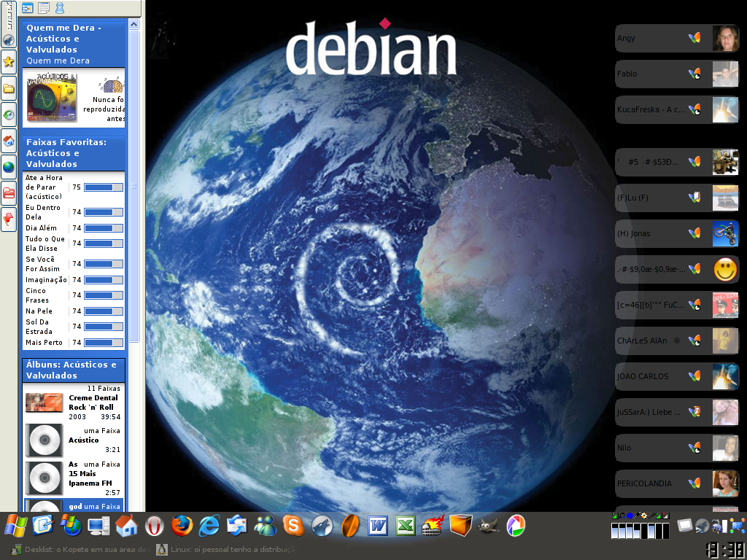747x560 pixels.
Task: Select the track Sol Da Estrada
Action: 39,327
